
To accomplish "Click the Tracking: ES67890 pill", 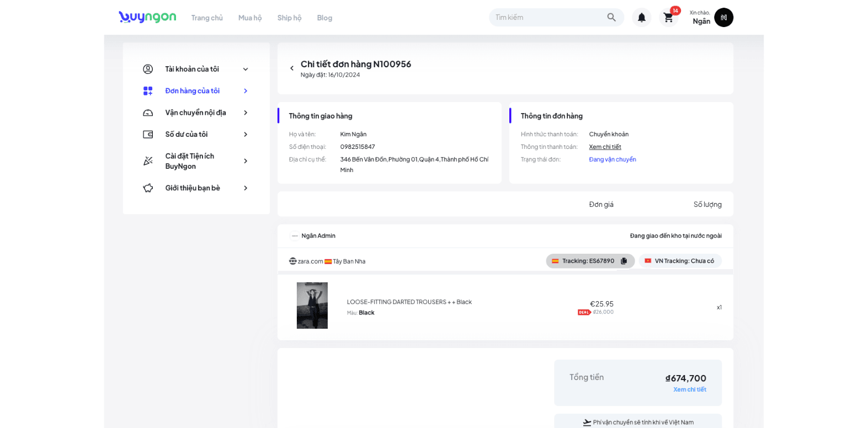I will pos(590,261).
